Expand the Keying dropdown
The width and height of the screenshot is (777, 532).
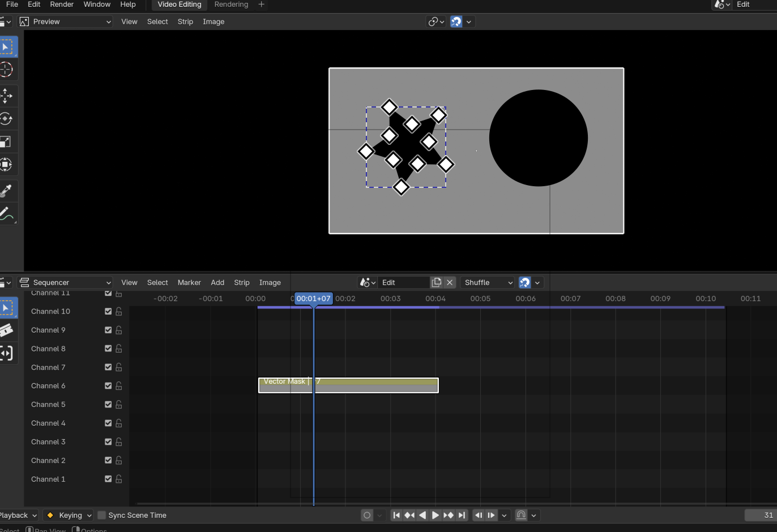click(x=68, y=515)
